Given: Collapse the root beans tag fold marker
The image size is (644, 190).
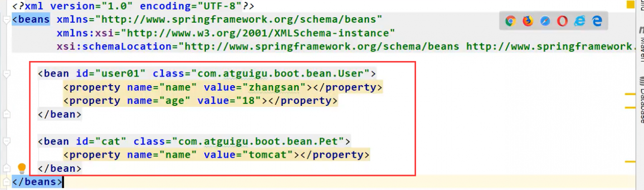Looking at the screenshot, I should point(6,20).
